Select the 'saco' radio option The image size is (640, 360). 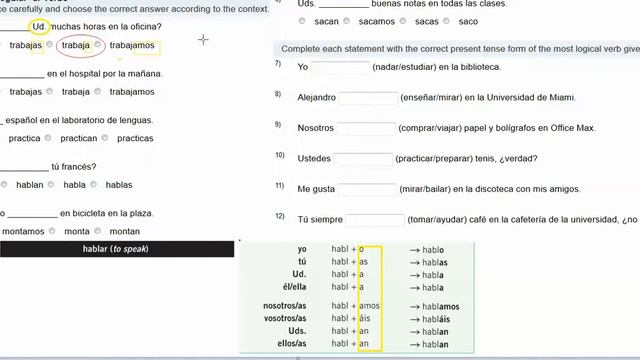click(x=447, y=21)
